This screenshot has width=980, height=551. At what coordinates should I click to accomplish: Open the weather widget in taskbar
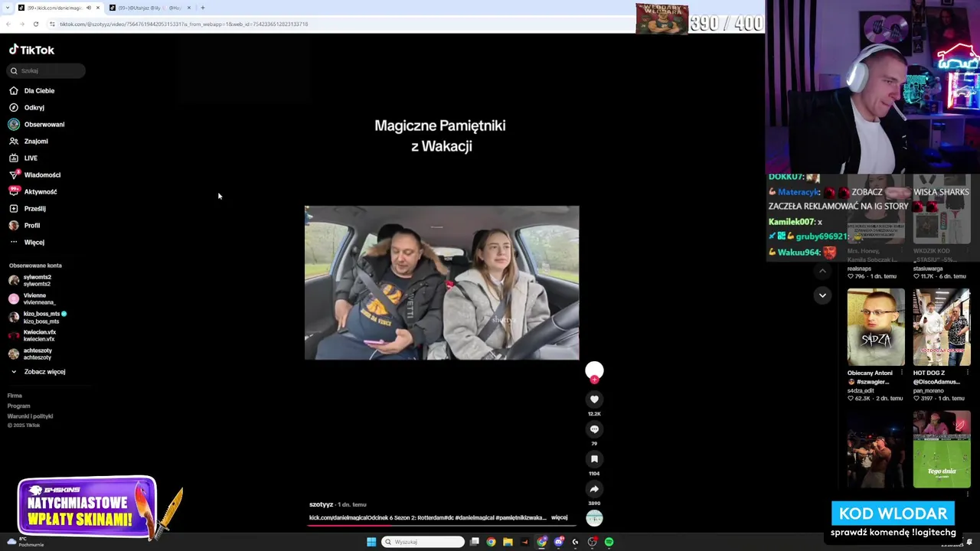[x=24, y=542]
